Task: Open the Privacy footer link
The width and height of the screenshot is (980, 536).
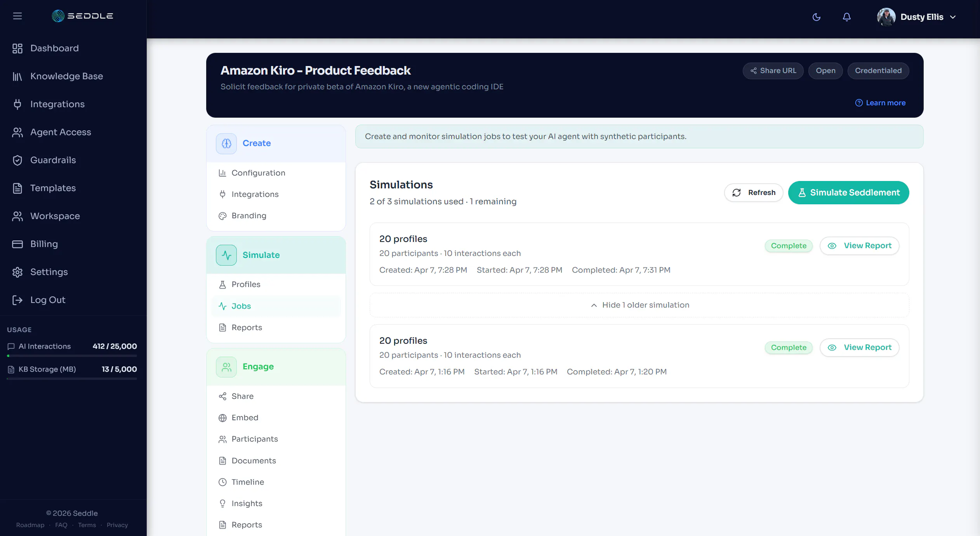Action: coord(117,525)
